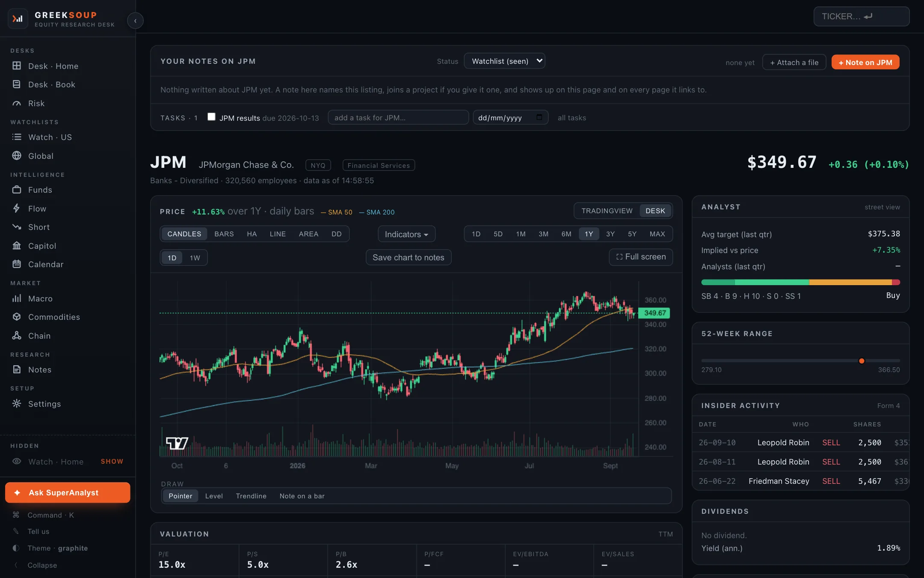Open the Flow lightning icon

click(x=17, y=209)
